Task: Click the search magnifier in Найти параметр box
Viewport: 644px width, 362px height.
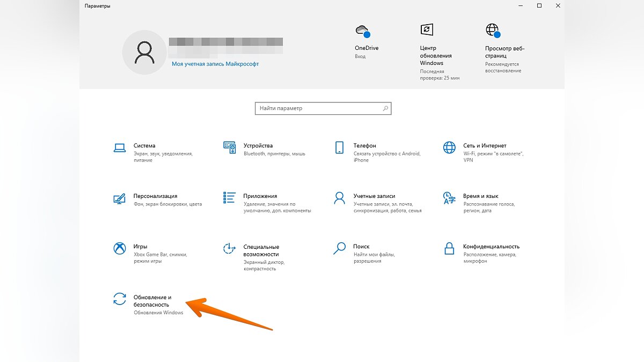Action: pyautogui.click(x=385, y=108)
